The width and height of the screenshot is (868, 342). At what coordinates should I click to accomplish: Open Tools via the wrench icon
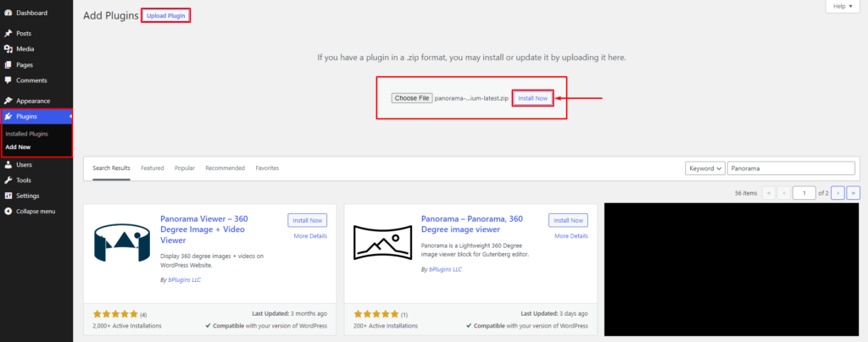[8, 180]
